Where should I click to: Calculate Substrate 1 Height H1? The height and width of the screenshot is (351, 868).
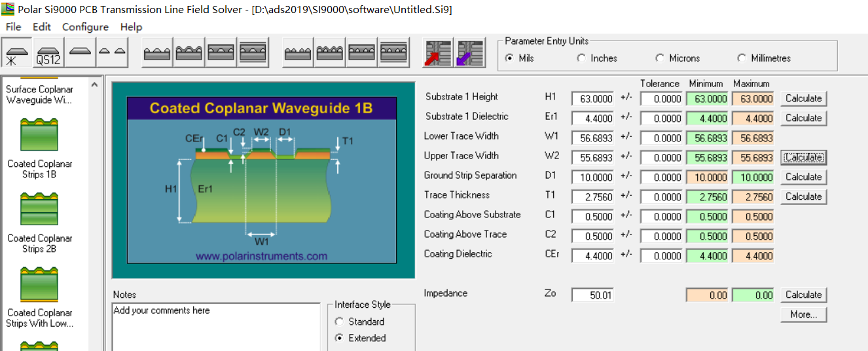pyautogui.click(x=803, y=98)
